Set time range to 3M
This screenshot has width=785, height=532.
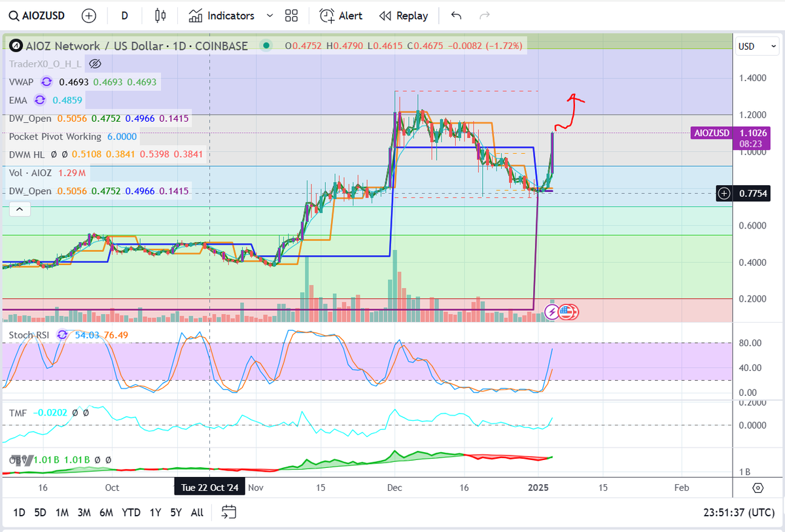click(84, 512)
